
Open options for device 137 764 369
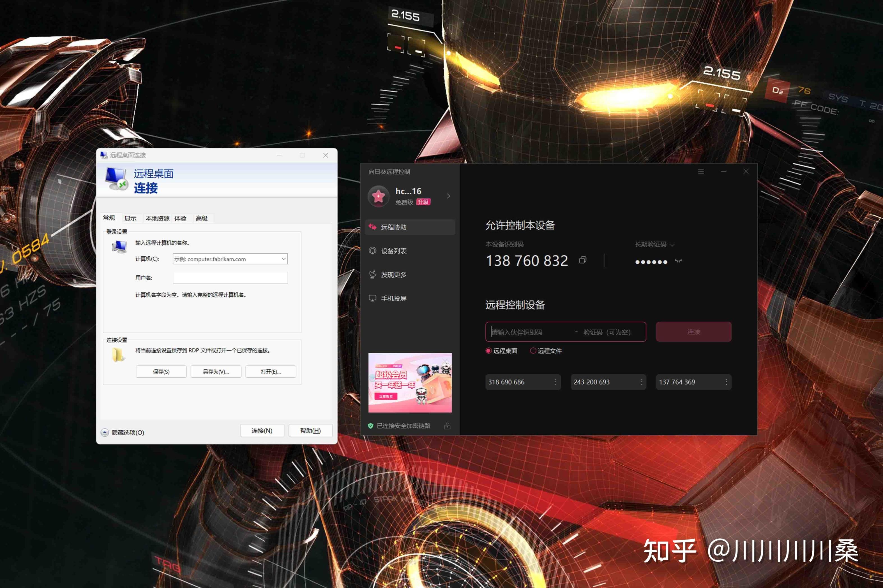pyautogui.click(x=726, y=382)
